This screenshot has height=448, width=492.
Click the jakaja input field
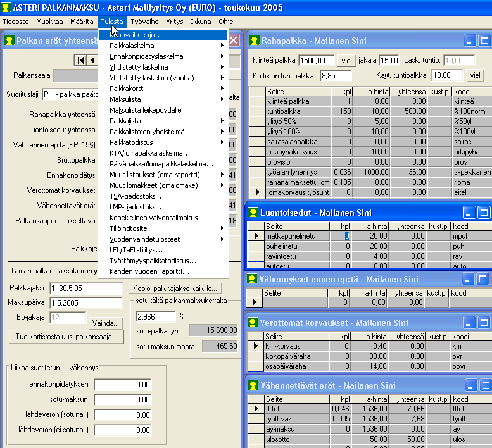click(x=389, y=61)
